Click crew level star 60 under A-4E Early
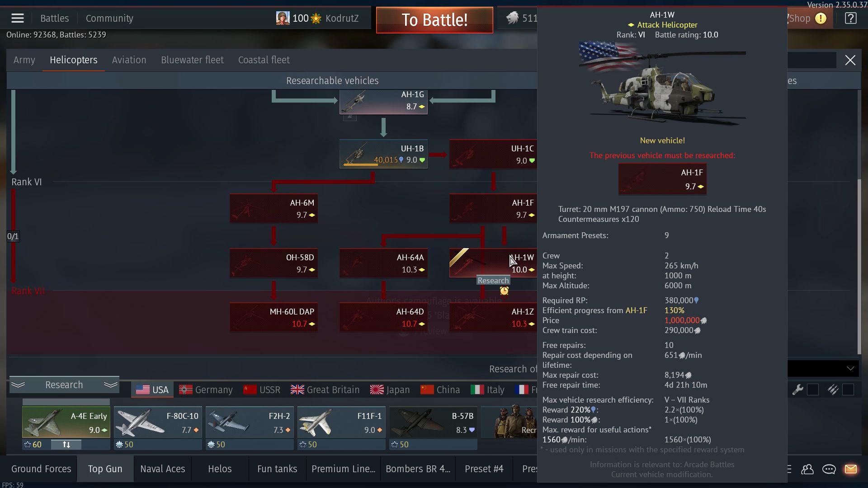 click(33, 445)
